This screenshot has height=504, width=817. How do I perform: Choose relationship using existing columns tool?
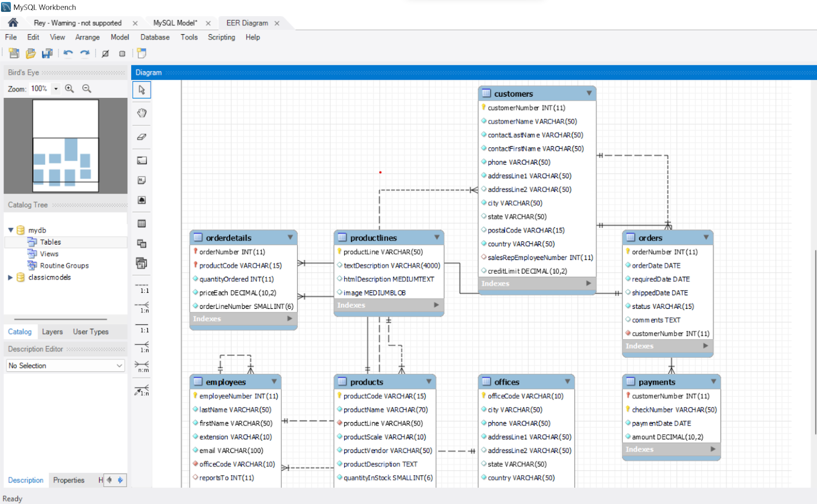coord(142,390)
